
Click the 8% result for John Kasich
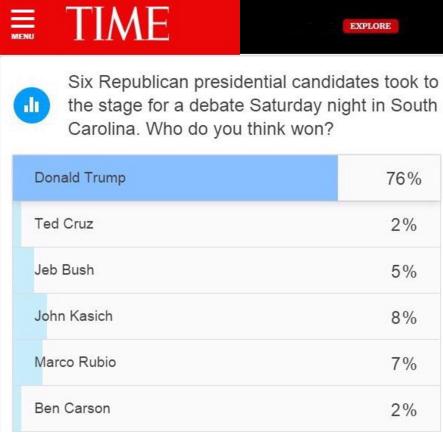404,317
